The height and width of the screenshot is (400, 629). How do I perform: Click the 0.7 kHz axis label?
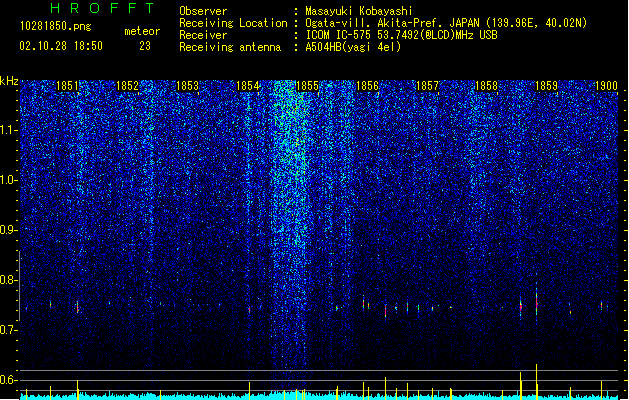click(x=9, y=330)
